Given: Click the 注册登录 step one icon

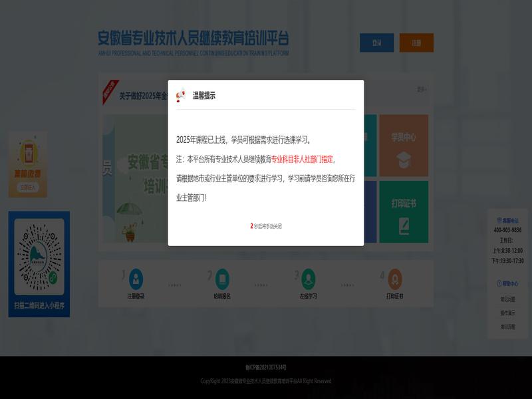Looking at the screenshot, I should tap(136, 278).
